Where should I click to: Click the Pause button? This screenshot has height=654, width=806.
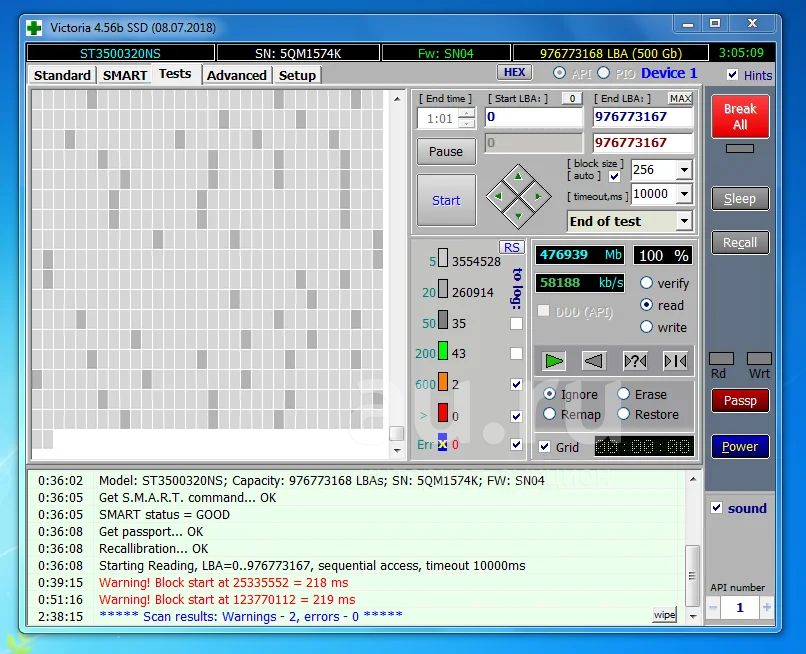coord(446,151)
